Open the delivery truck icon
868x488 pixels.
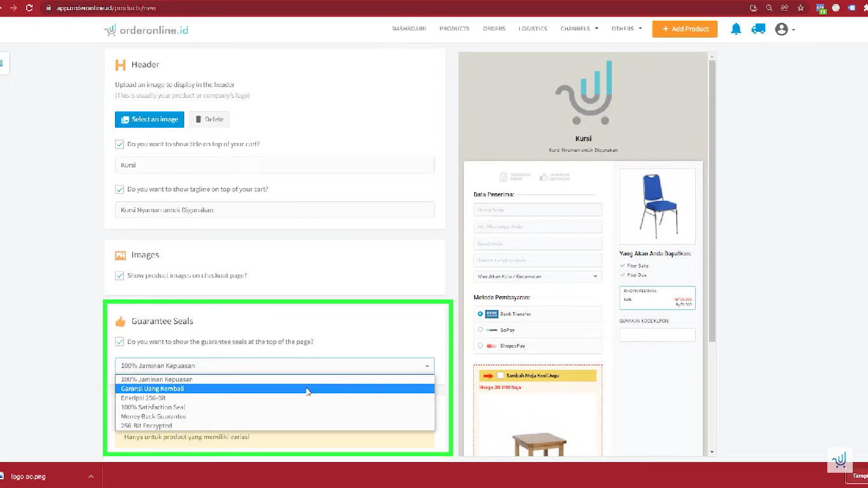758,29
